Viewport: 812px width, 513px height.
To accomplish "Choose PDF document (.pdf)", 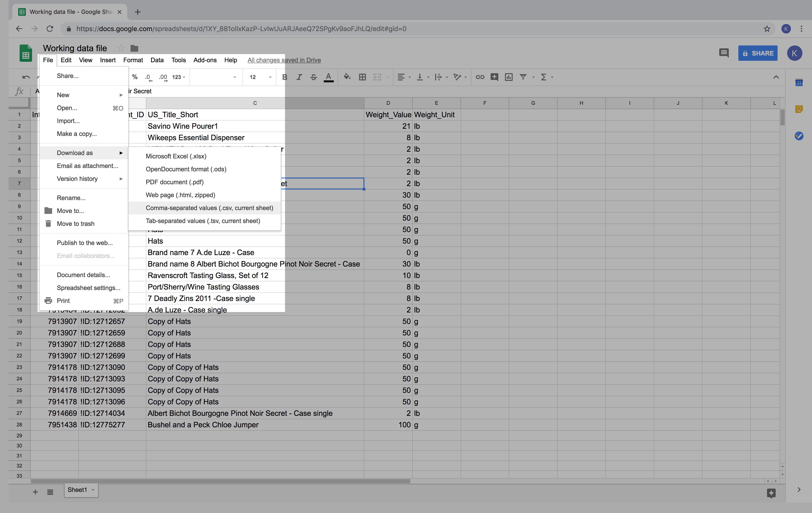I will click(205, 182).
